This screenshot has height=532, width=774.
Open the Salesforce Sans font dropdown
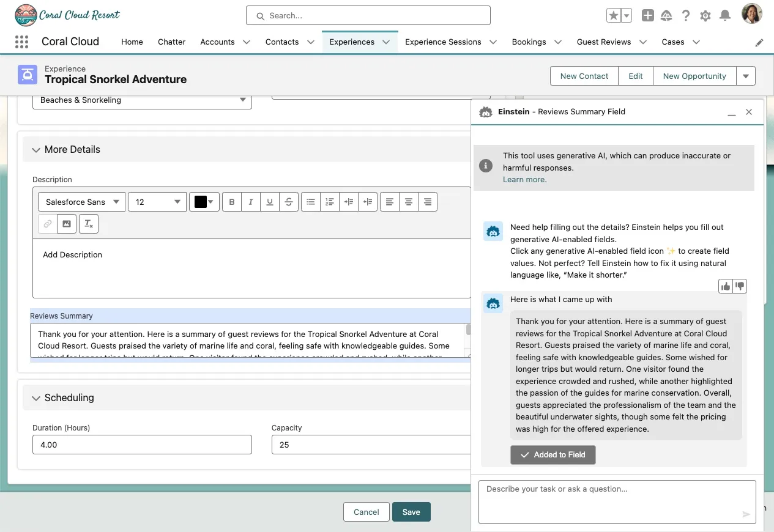coord(82,202)
